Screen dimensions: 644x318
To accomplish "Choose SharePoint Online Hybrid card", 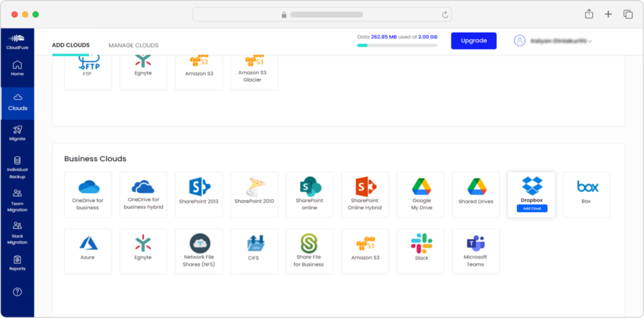I will pyautogui.click(x=365, y=195).
